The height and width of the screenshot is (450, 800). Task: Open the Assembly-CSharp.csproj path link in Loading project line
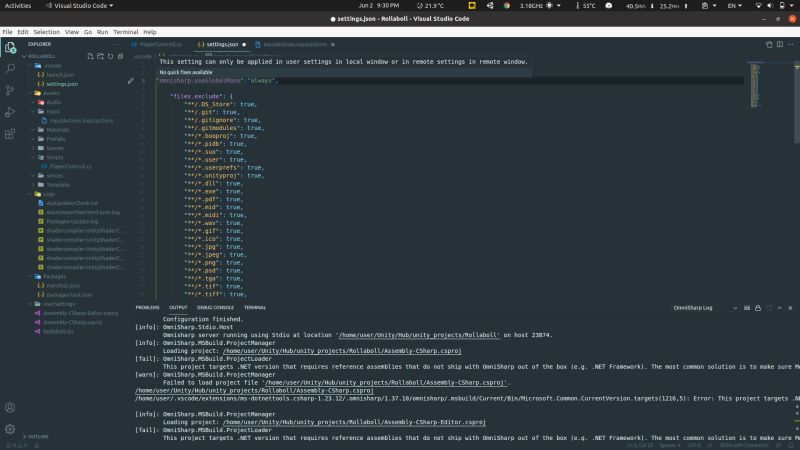pyautogui.click(x=342, y=351)
